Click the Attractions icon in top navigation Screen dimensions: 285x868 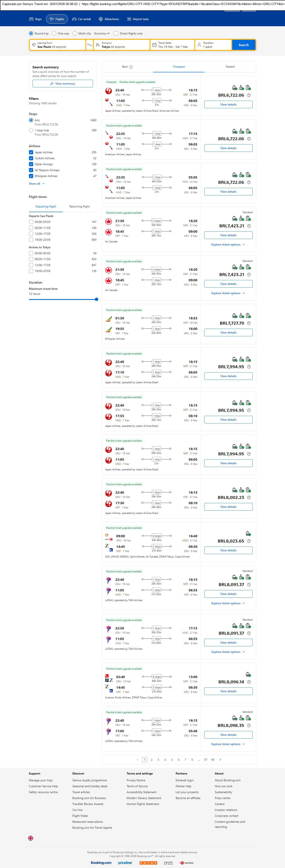(101, 19)
